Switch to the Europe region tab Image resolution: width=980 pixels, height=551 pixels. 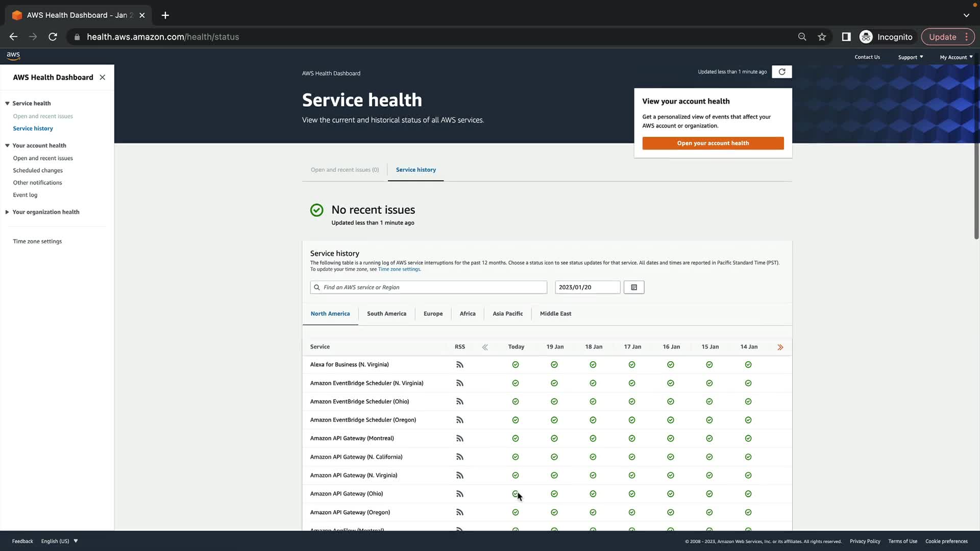pos(433,314)
